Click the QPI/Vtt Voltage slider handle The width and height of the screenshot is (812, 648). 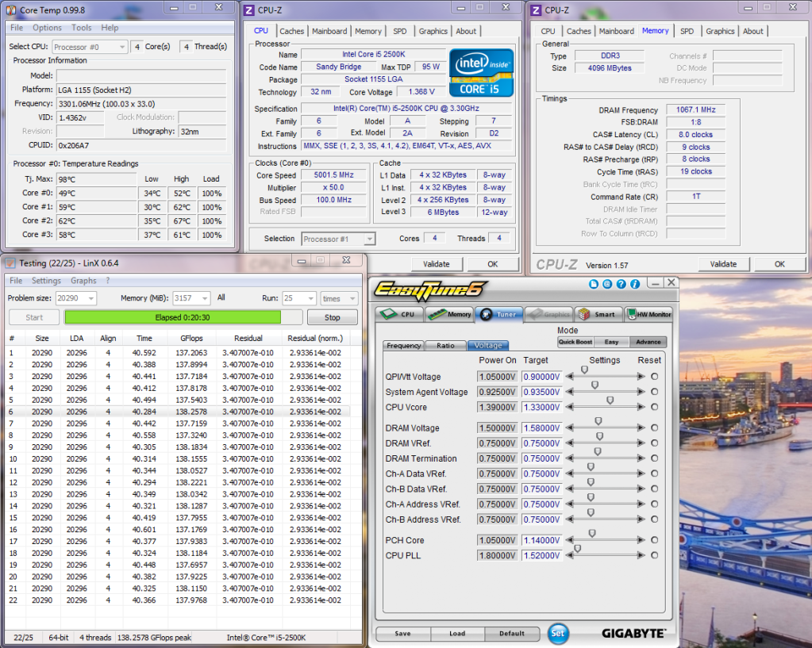click(585, 370)
